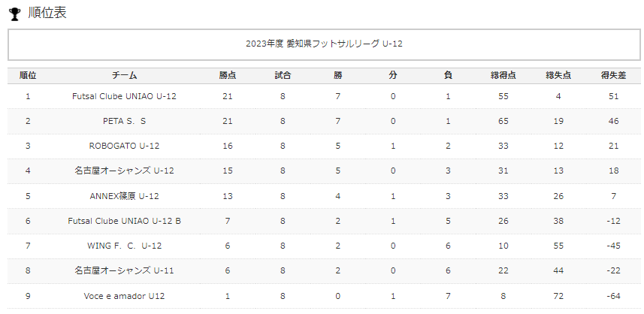Image resolution: width=644 pixels, height=314 pixels.
Task: Click the 総失点 column header
Action: coord(558,76)
